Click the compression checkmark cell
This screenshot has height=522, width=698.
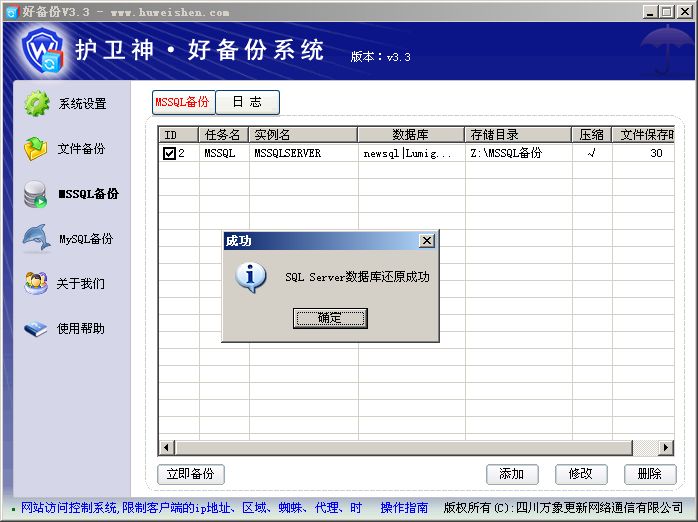592,153
